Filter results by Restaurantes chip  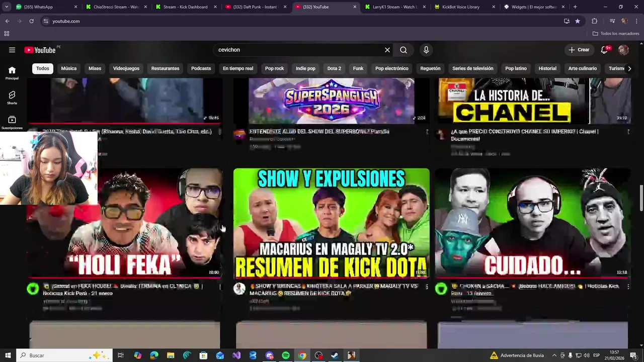(165, 68)
